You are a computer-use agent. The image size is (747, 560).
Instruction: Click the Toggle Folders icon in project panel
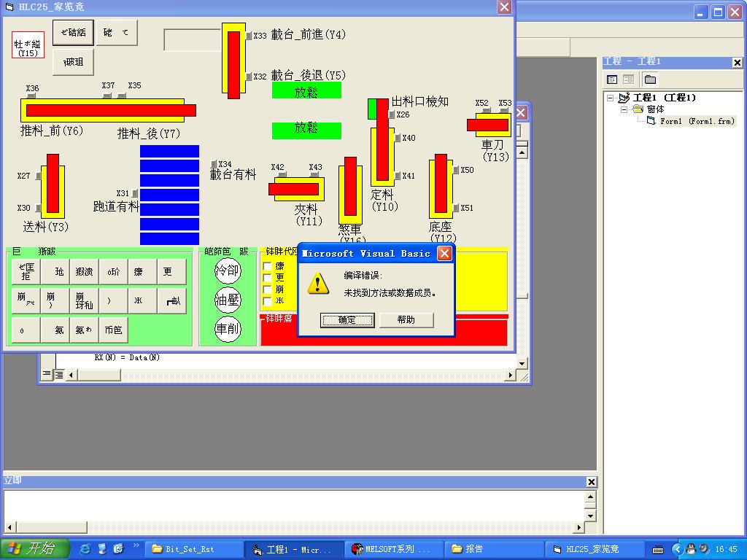[x=650, y=79]
